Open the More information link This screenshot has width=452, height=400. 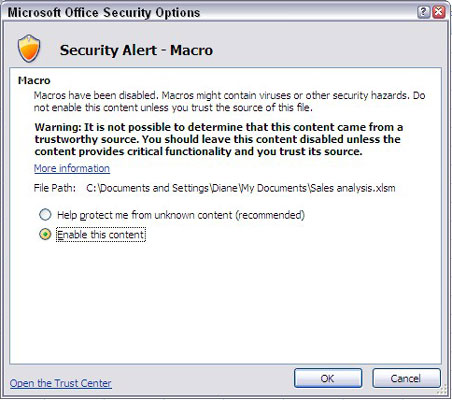click(72, 168)
